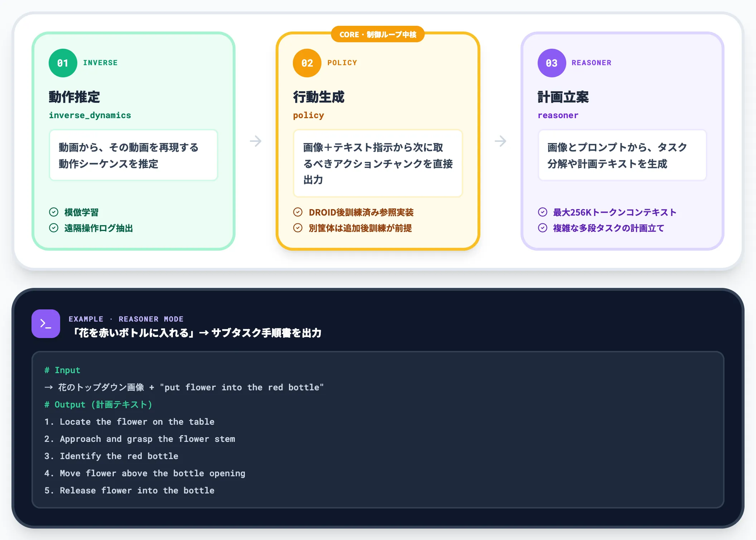Click the 行動生成 heading
Image resolution: width=756 pixels, height=540 pixels.
319,97
